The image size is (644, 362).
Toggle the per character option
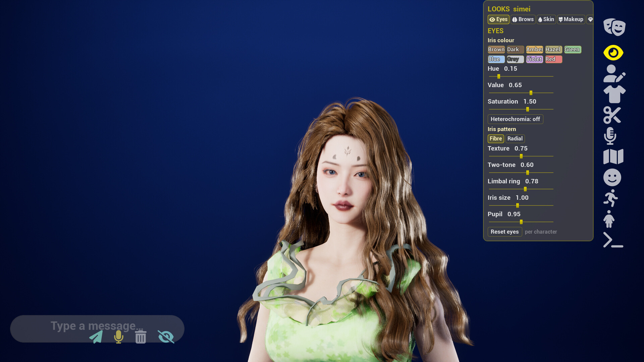[541, 232]
